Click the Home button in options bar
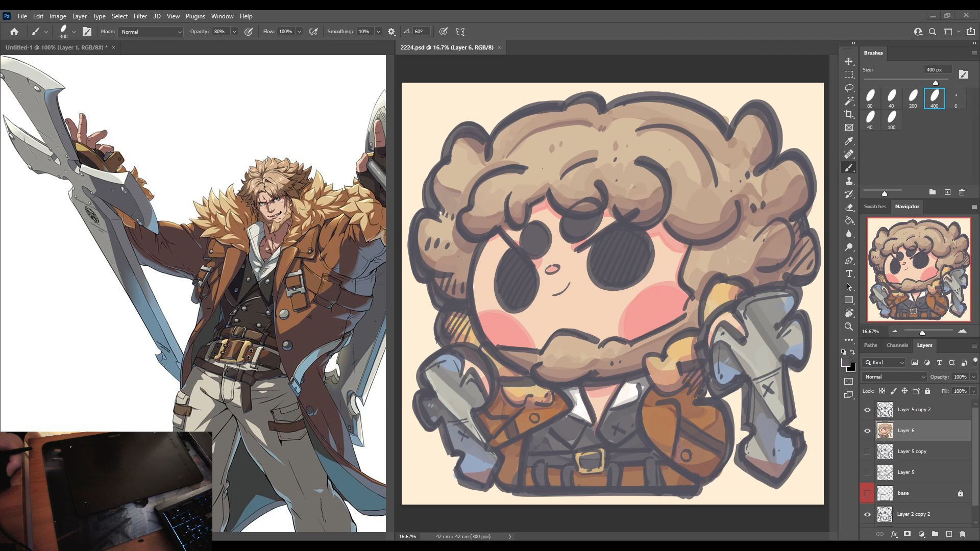 tap(14, 32)
